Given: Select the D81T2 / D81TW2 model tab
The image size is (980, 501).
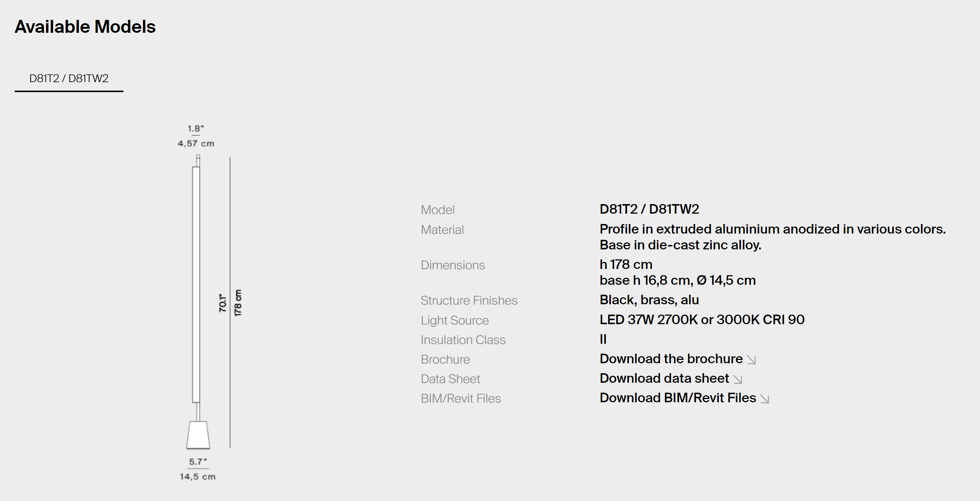Looking at the screenshot, I should [69, 78].
